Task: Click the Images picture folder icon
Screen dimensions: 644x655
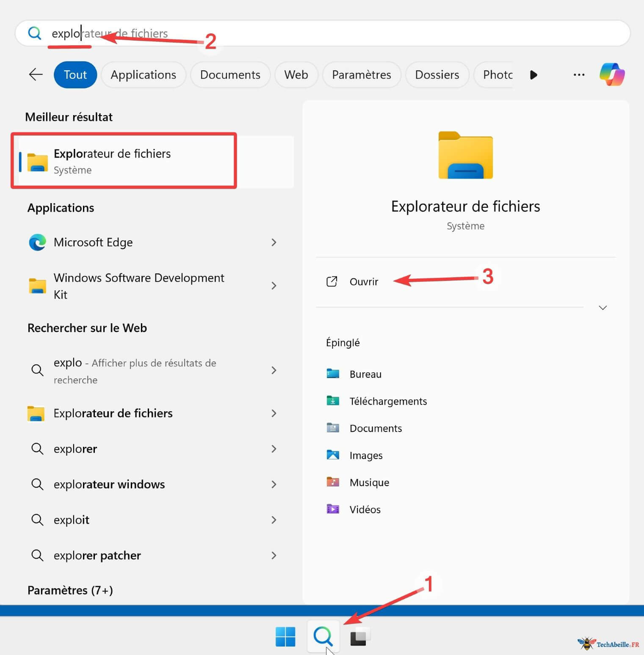Action: [333, 455]
